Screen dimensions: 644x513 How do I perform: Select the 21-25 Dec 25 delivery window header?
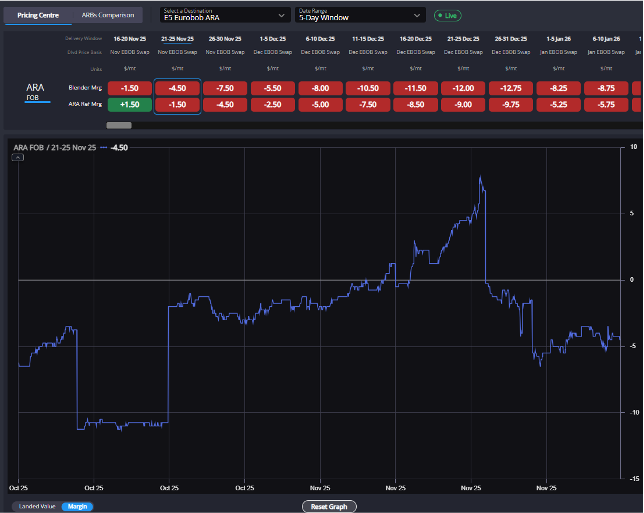463,39
